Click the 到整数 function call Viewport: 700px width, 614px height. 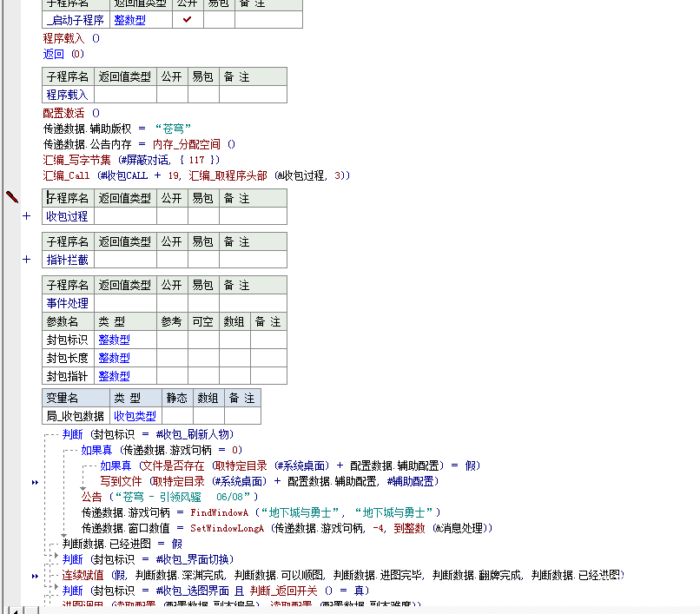click(x=409, y=528)
